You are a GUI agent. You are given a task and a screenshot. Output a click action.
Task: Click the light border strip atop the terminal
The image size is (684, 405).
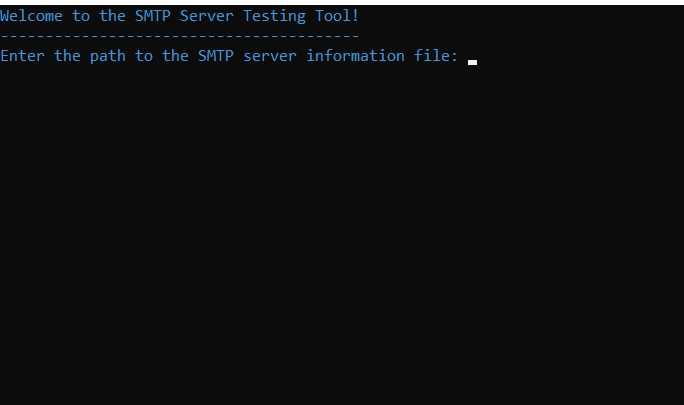342,2
